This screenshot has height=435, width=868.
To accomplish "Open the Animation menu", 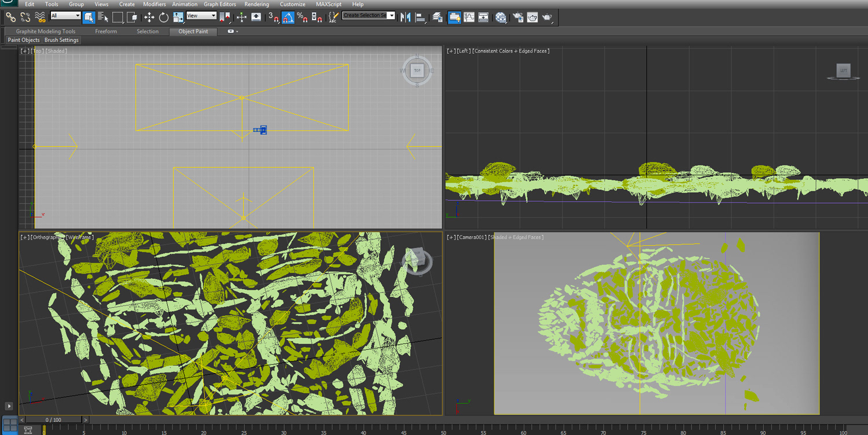I will tap(185, 4).
